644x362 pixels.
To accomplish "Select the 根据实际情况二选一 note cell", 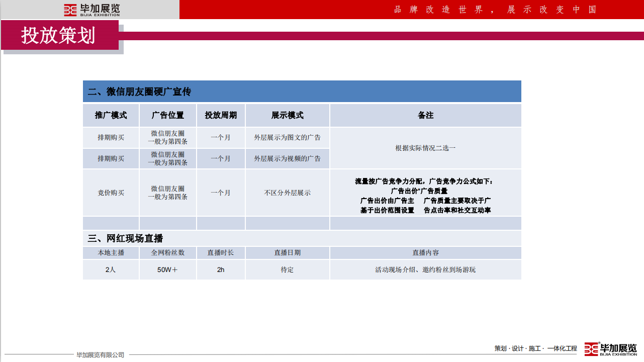I will (425, 148).
